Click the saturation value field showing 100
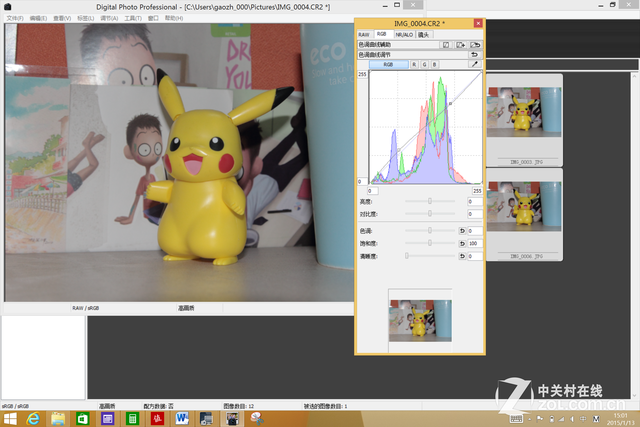Screen dimensions: 640x427 click(475, 244)
